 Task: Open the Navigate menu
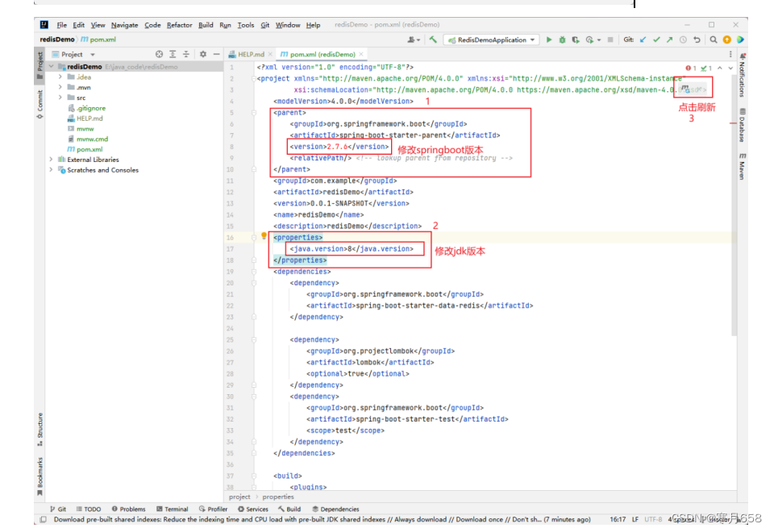(x=124, y=25)
